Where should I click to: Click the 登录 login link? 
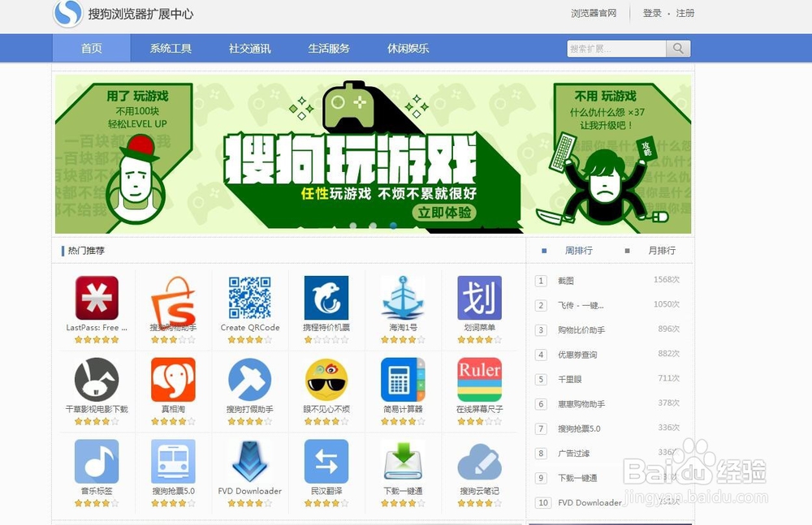[x=652, y=14]
